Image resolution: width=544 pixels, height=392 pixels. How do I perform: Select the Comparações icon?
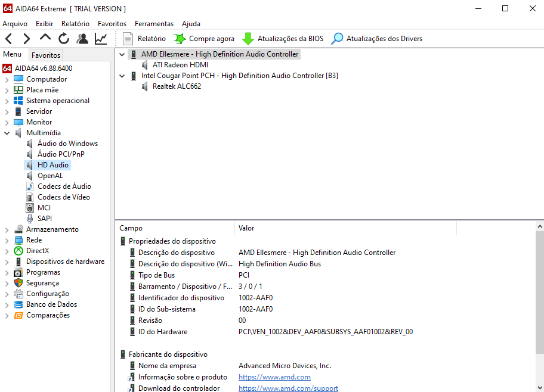coord(18,315)
